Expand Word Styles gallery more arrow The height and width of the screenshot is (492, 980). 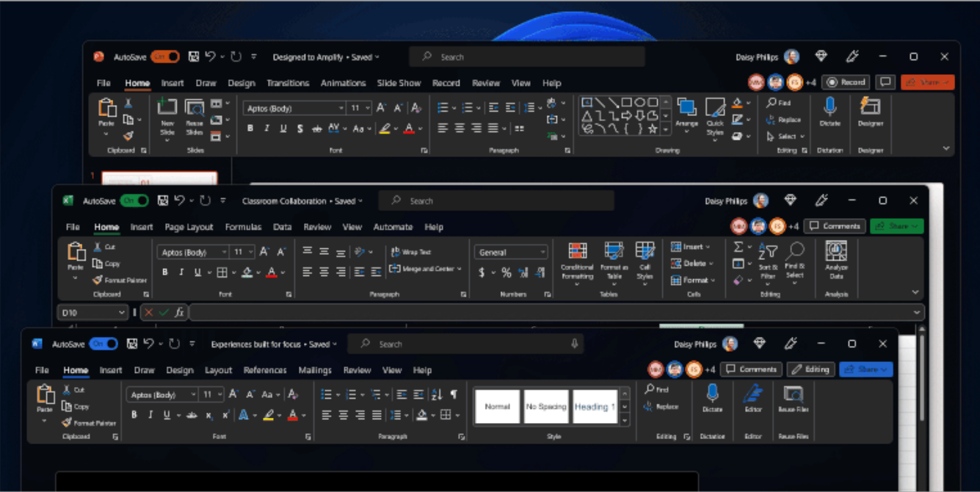point(625,421)
